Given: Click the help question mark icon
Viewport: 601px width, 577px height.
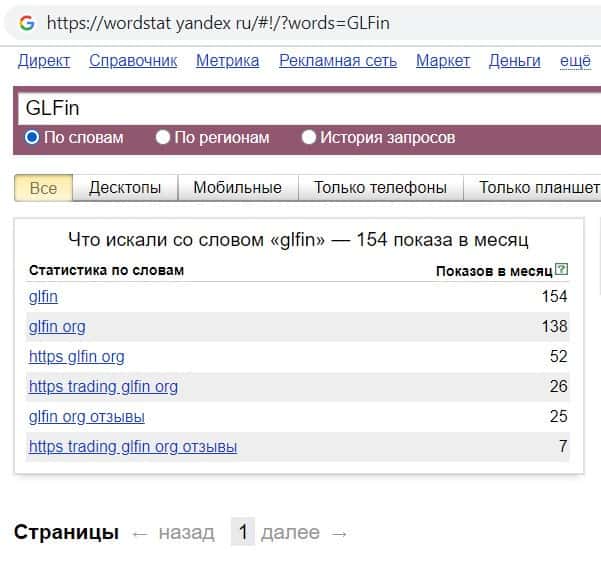Looking at the screenshot, I should 561,270.
